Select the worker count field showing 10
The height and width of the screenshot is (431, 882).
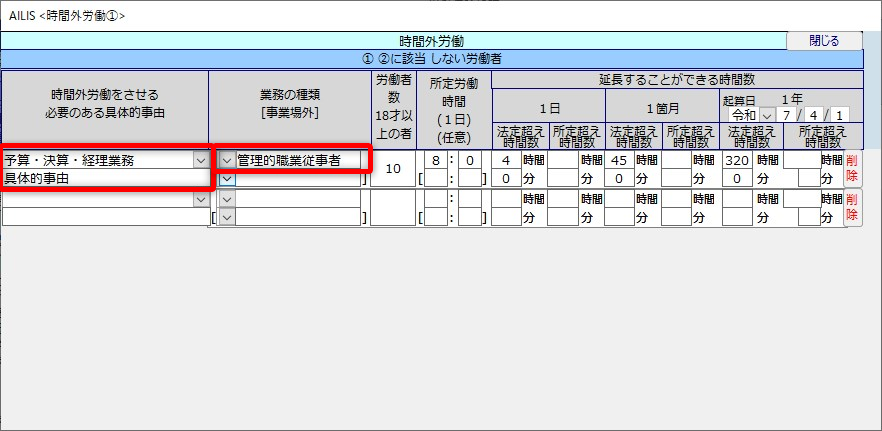coord(393,169)
